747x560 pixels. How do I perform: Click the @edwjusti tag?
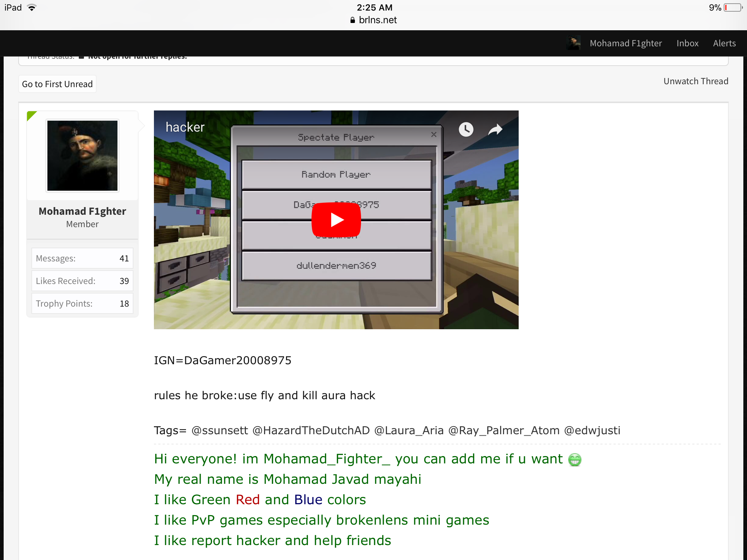[x=592, y=431]
